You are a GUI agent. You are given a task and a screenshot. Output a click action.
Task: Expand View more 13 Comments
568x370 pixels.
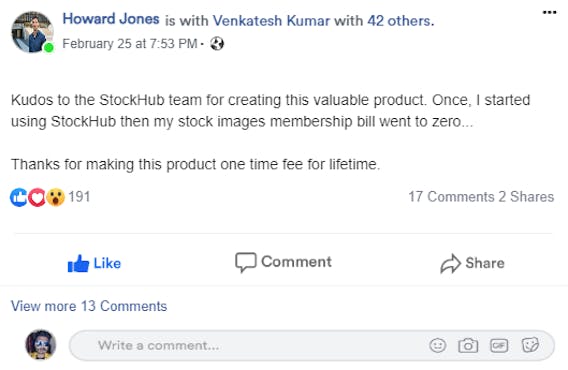[x=89, y=306]
